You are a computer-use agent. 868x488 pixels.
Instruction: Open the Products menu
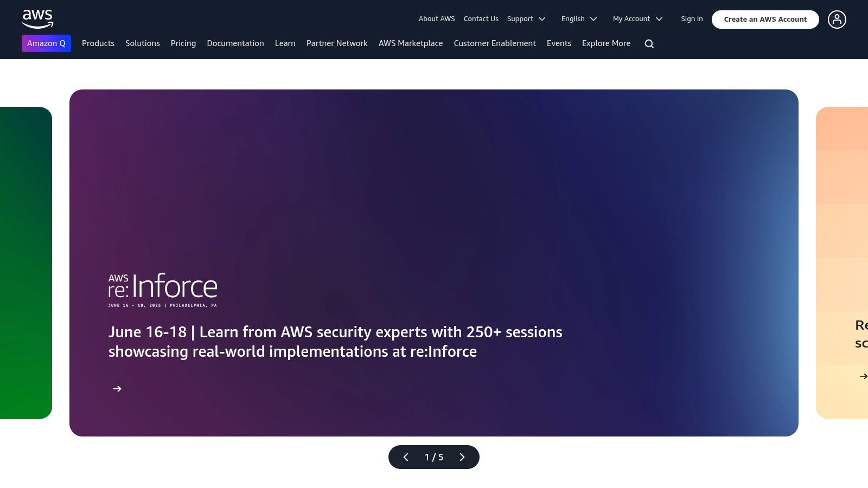[x=98, y=43]
